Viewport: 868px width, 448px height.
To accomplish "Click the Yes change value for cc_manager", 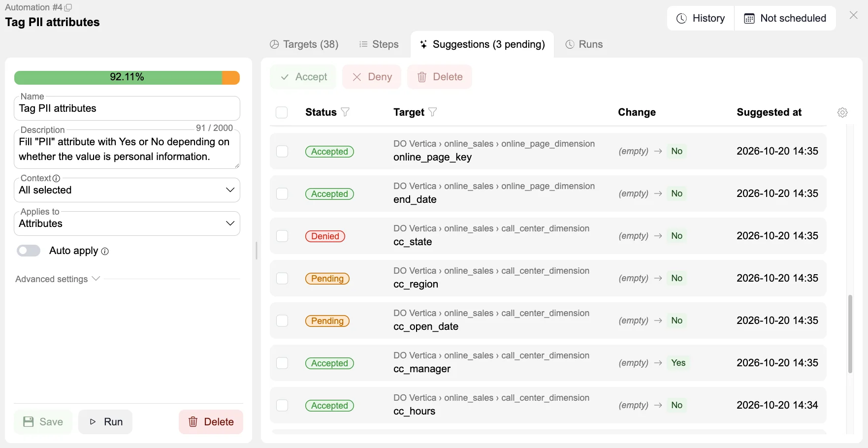I will point(678,363).
